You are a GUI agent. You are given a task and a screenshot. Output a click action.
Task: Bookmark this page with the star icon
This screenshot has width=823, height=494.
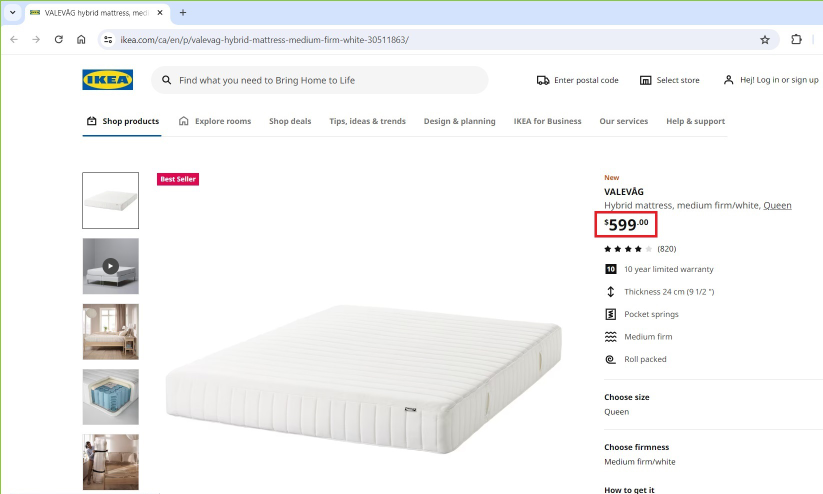(765, 40)
